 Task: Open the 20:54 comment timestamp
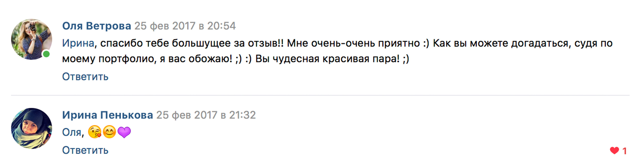(x=185, y=26)
